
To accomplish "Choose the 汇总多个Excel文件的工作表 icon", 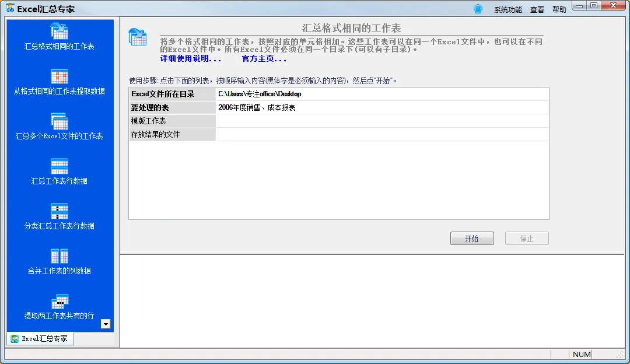I will [x=59, y=121].
